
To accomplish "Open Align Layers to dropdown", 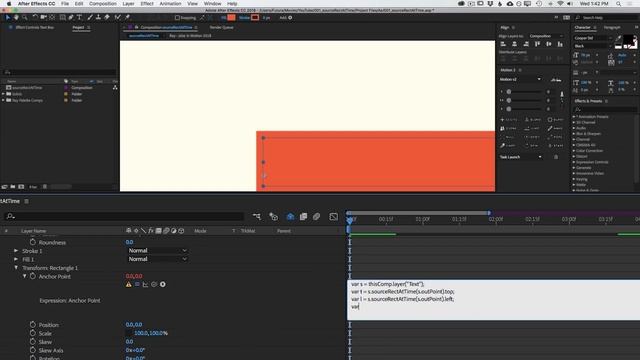I will [x=545, y=36].
